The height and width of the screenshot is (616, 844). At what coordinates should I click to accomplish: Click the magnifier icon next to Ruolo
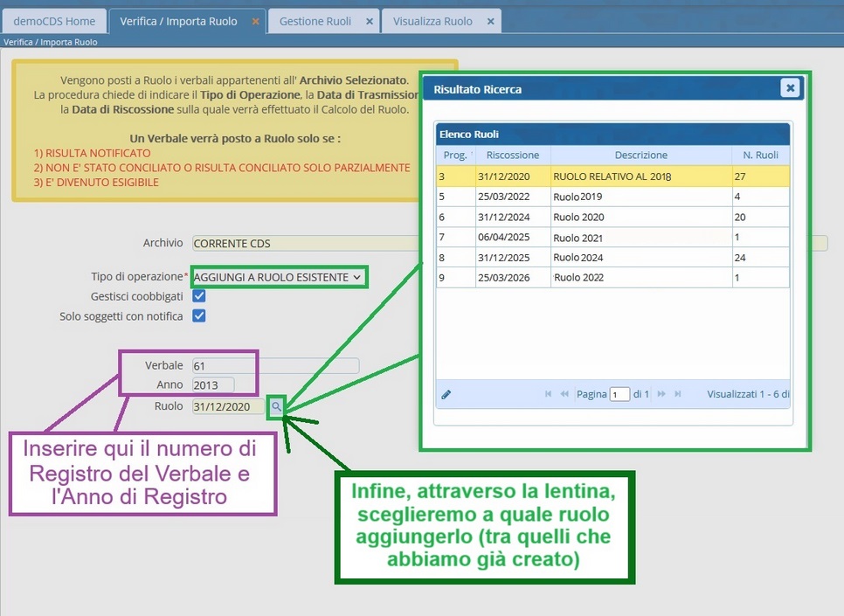[276, 406]
